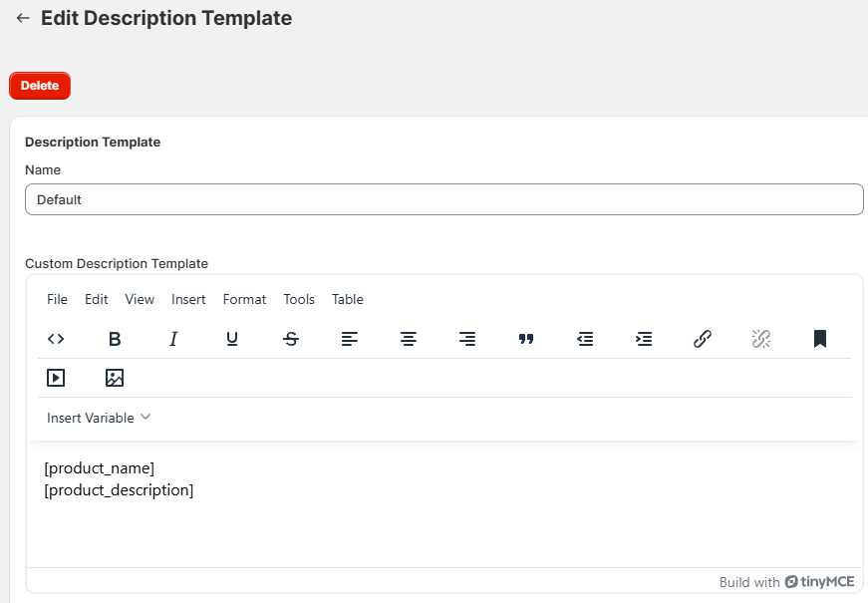Viewport: 868px width, 603px height.
Task: Insert a blockquote
Action: tap(526, 339)
